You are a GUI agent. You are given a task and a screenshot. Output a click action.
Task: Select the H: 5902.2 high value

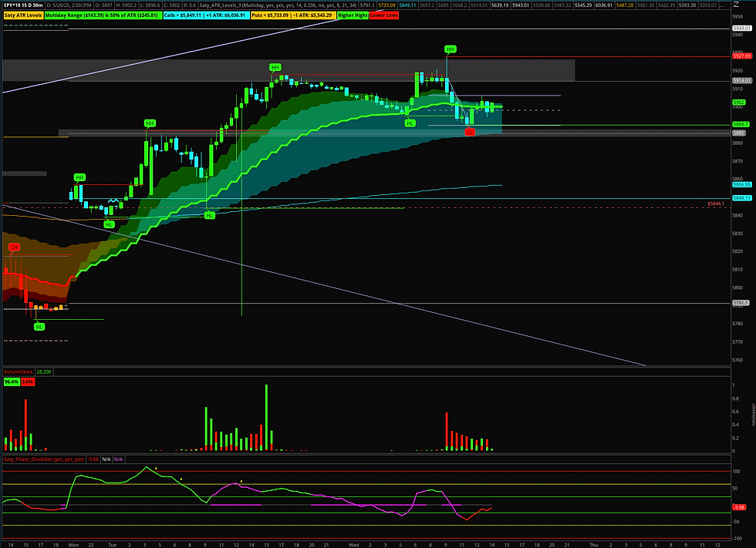127,5
